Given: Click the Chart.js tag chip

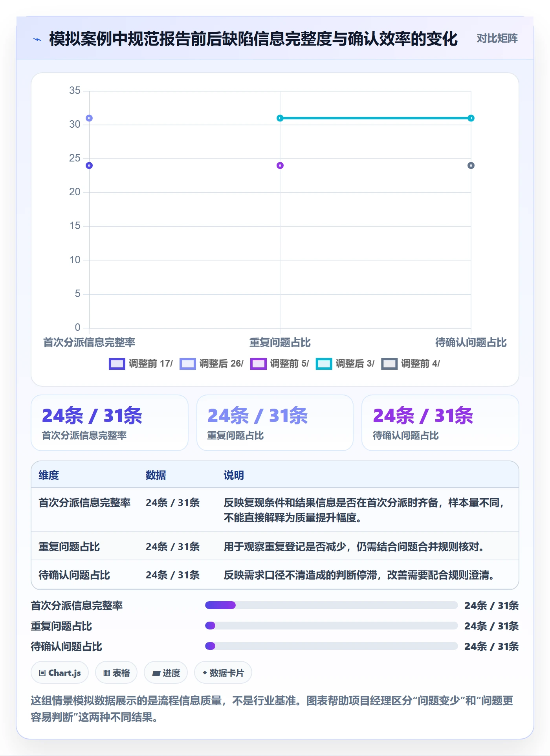Looking at the screenshot, I should pyautogui.click(x=60, y=673).
